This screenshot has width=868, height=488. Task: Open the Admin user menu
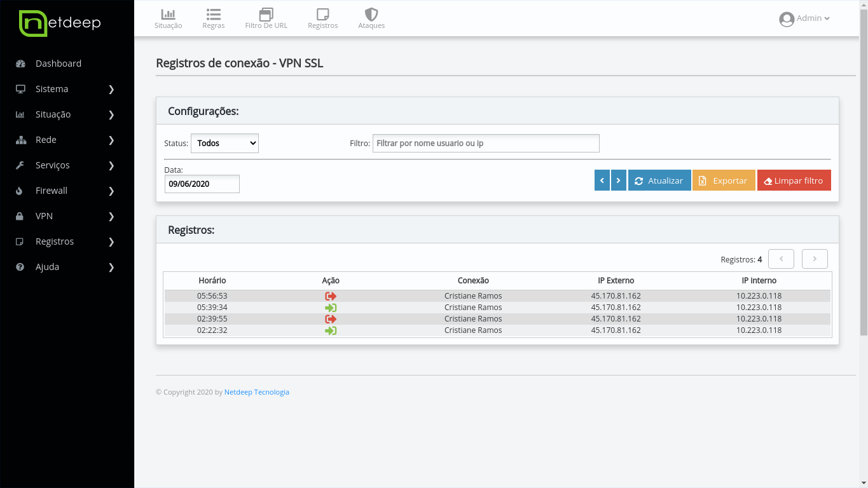[x=804, y=18]
